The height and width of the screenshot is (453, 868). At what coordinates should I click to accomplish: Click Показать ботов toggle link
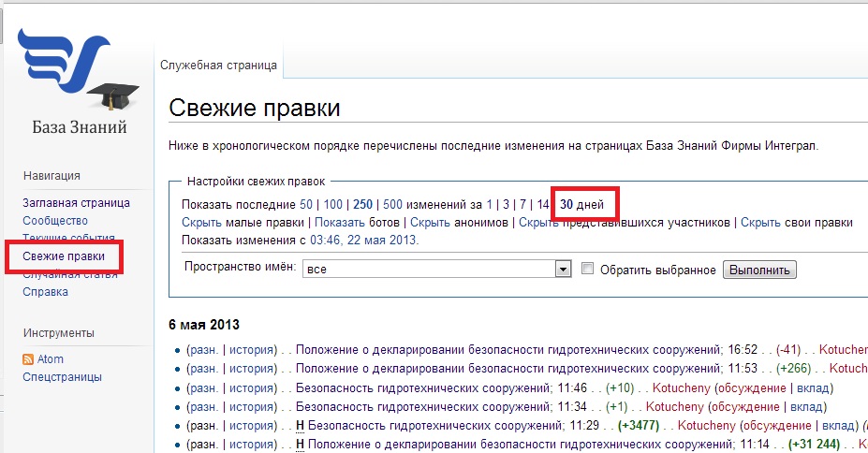(x=339, y=223)
